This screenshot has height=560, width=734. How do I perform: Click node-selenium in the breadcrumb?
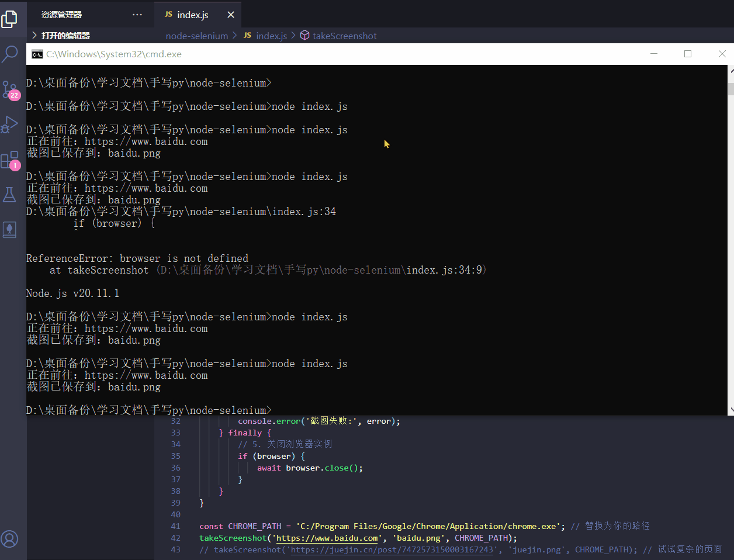click(197, 36)
